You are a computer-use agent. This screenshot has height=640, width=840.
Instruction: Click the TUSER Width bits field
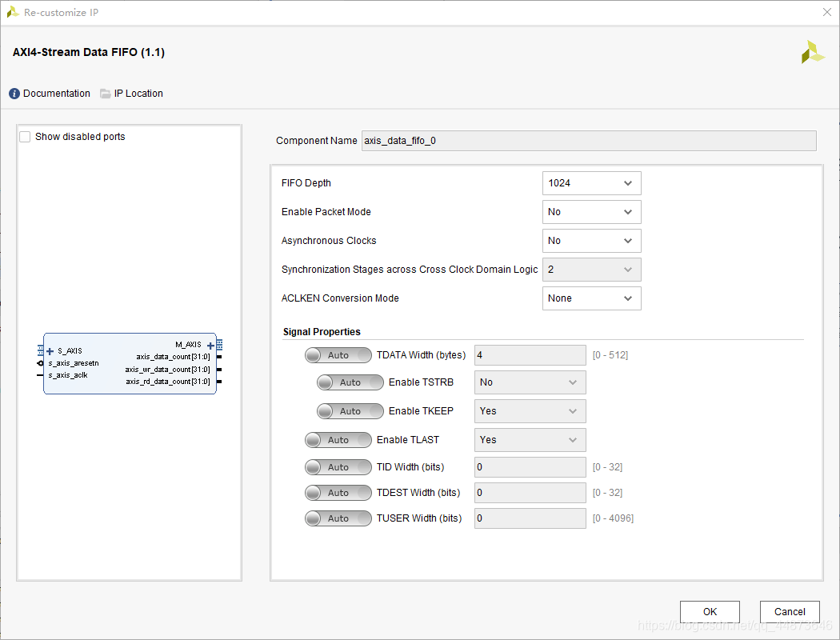(530, 518)
